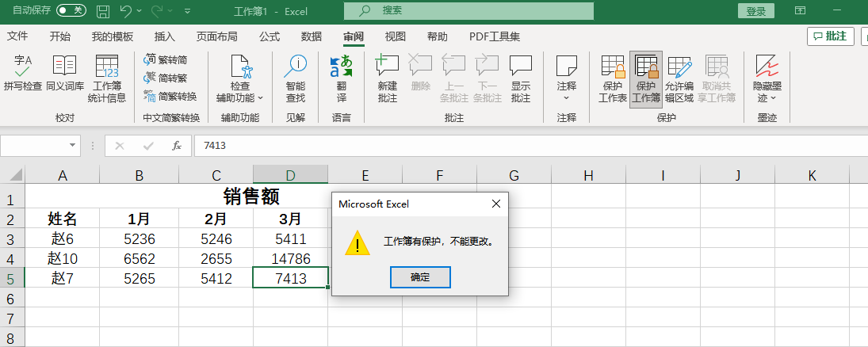Image resolution: width=868 pixels, height=347 pixels.
Task: Click the 批注 comments button at top right
Action: 831,36
